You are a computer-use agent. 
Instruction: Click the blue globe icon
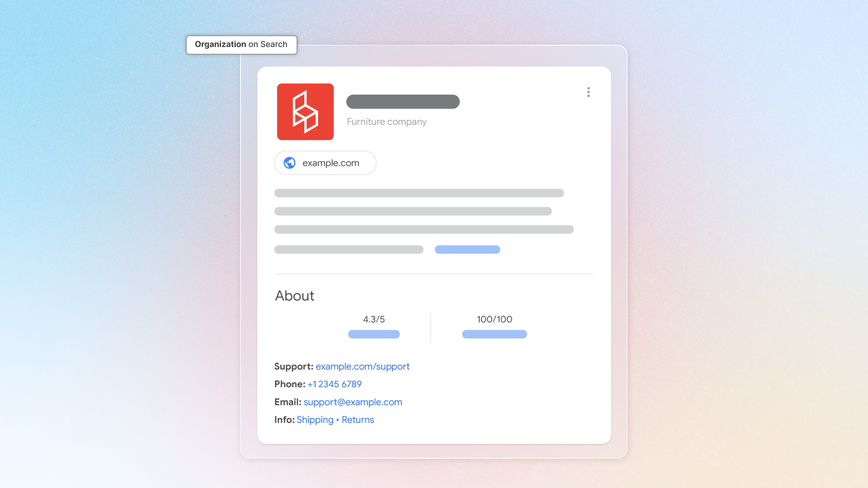(289, 163)
